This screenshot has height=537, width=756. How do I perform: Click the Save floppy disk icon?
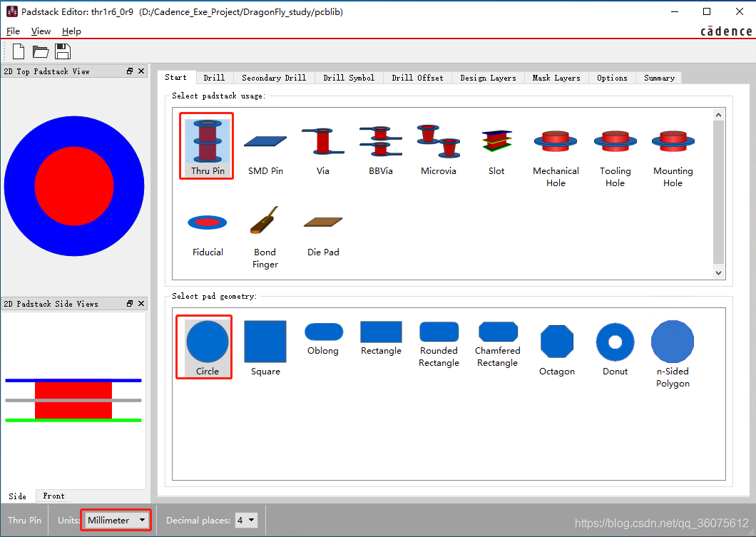(63, 51)
